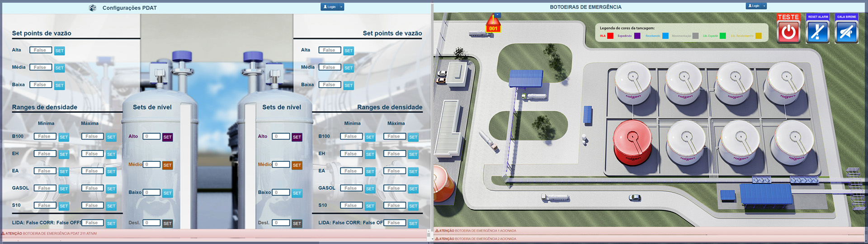The image size is (868, 244).
Task: Open the small dropdown beside marker 001
Action: pos(498,15)
